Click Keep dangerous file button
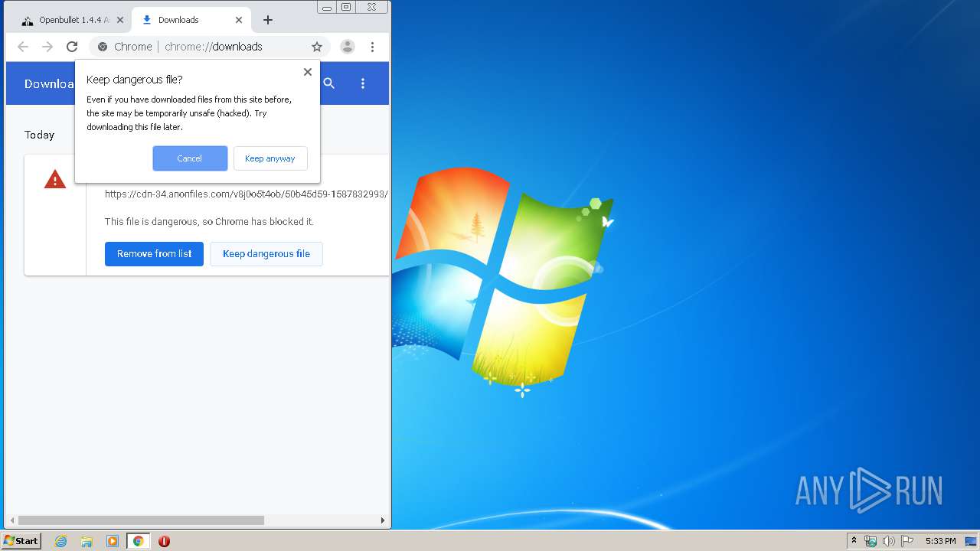This screenshot has width=980, height=551. [x=266, y=254]
